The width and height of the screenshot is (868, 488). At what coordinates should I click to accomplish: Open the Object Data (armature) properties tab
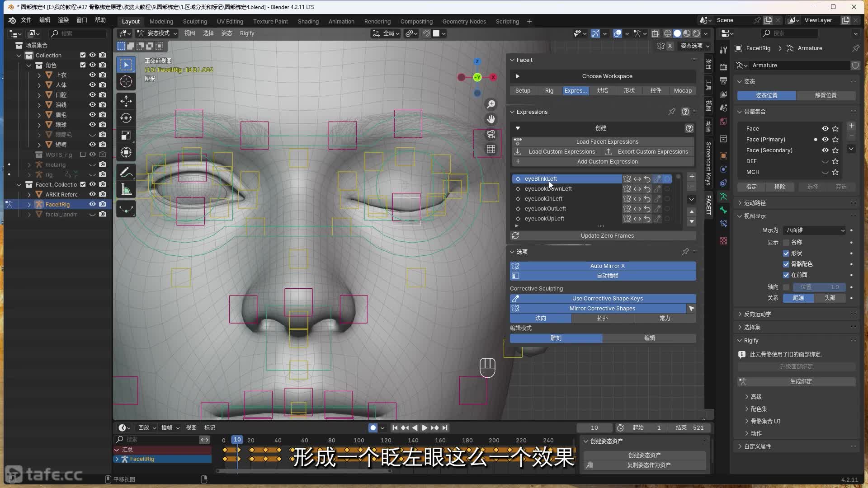[723, 197]
